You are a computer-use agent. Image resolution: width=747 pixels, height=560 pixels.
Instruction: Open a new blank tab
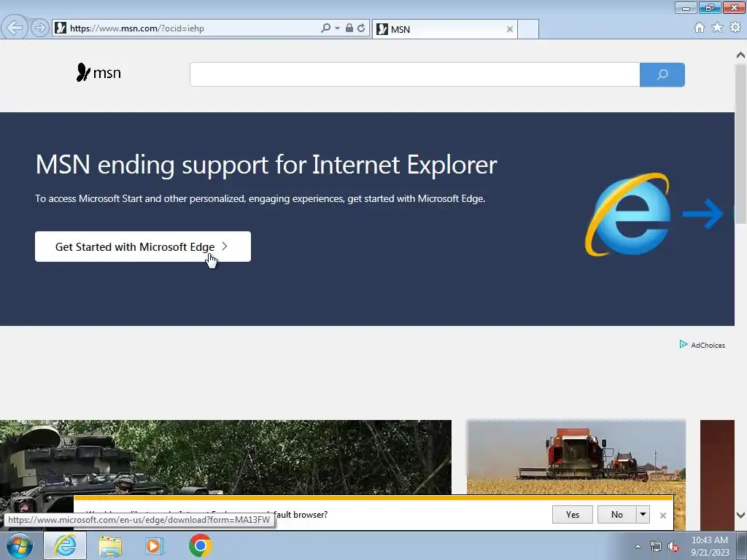pos(528,29)
